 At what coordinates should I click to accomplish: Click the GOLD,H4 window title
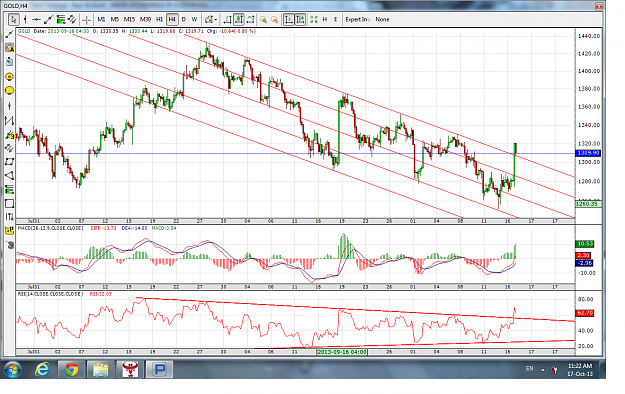coord(16,6)
